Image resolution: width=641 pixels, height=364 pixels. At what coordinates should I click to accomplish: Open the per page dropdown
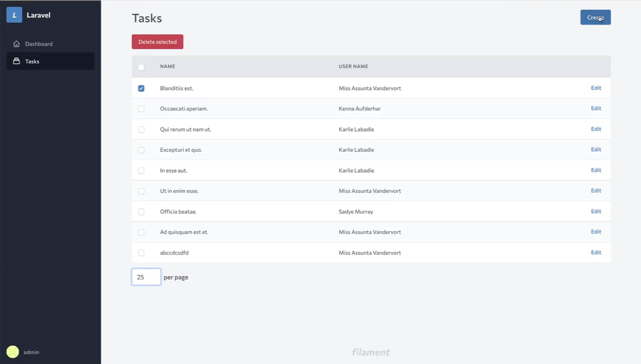pyautogui.click(x=146, y=277)
